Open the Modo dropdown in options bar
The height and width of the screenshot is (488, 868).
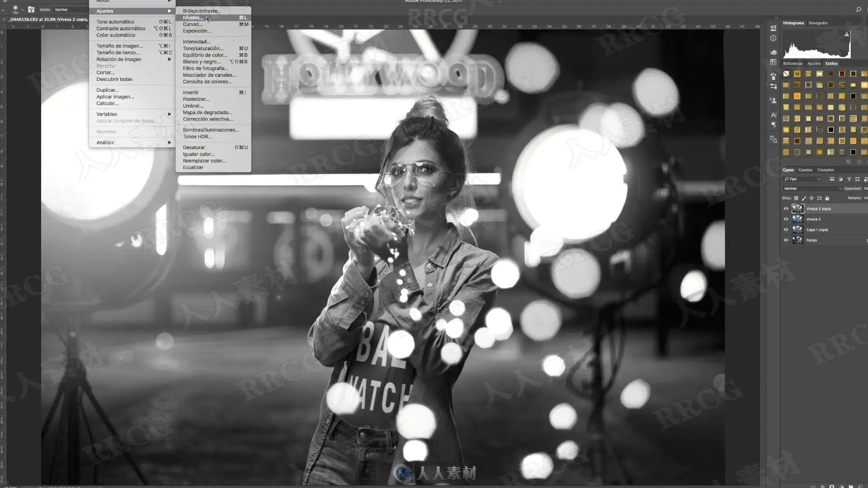click(x=71, y=9)
